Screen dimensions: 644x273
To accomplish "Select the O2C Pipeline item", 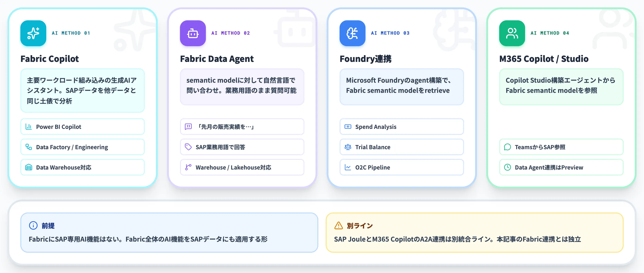I will tap(402, 167).
